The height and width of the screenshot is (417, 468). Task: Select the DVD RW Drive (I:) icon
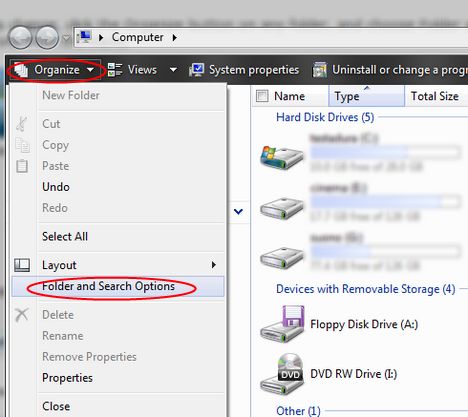(282, 374)
